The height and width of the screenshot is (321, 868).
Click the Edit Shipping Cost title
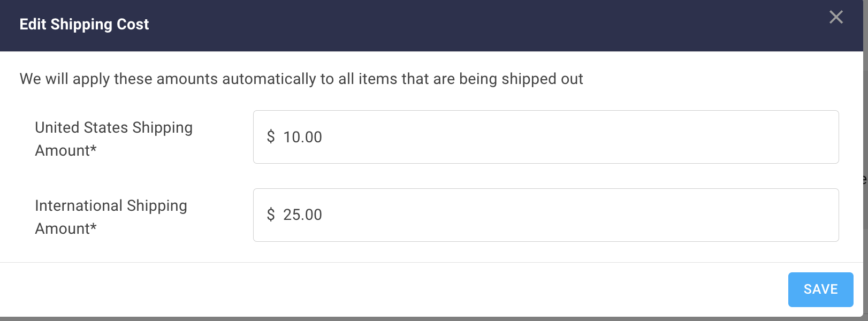click(x=84, y=25)
